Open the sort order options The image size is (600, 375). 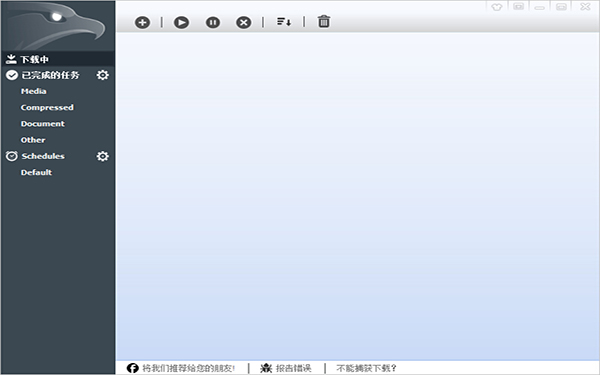[284, 22]
